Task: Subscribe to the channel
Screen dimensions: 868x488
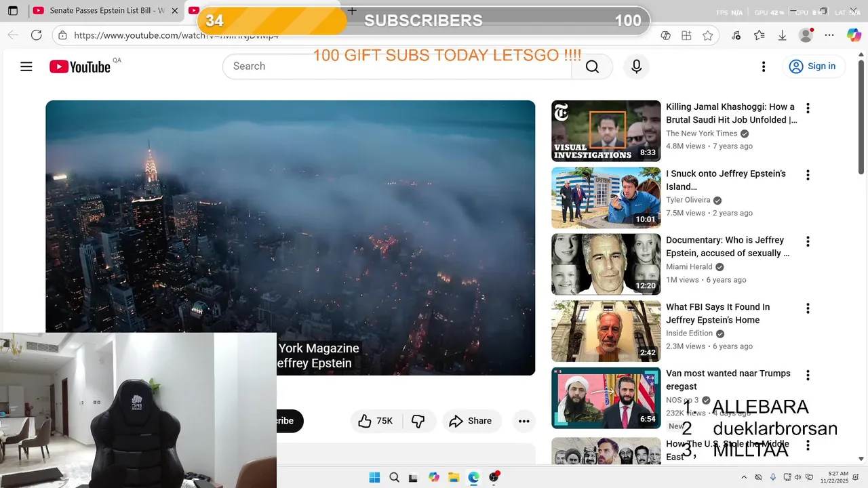Action: [x=290, y=421]
